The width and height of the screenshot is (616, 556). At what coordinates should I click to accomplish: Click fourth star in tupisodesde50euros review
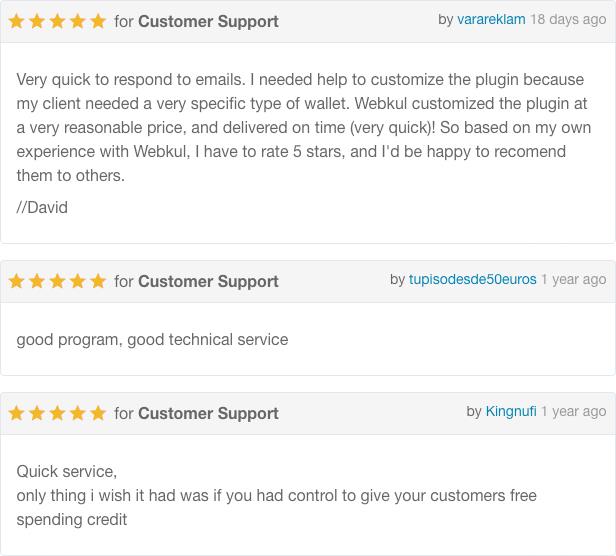[x=78, y=281]
